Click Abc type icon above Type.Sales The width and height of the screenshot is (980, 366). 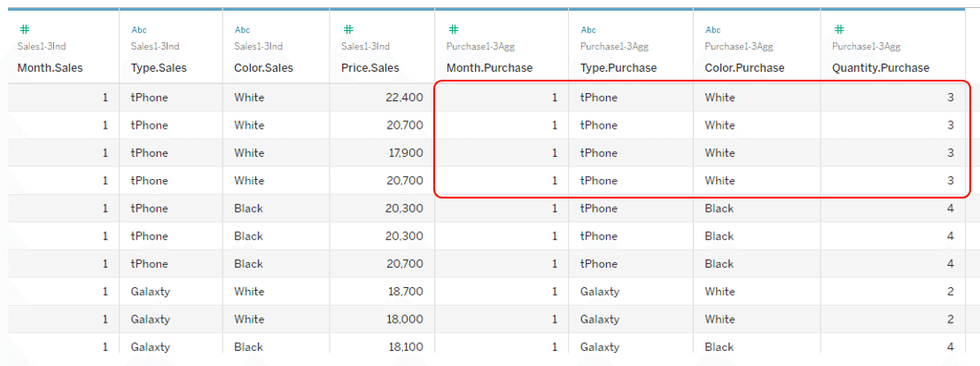click(x=139, y=29)
